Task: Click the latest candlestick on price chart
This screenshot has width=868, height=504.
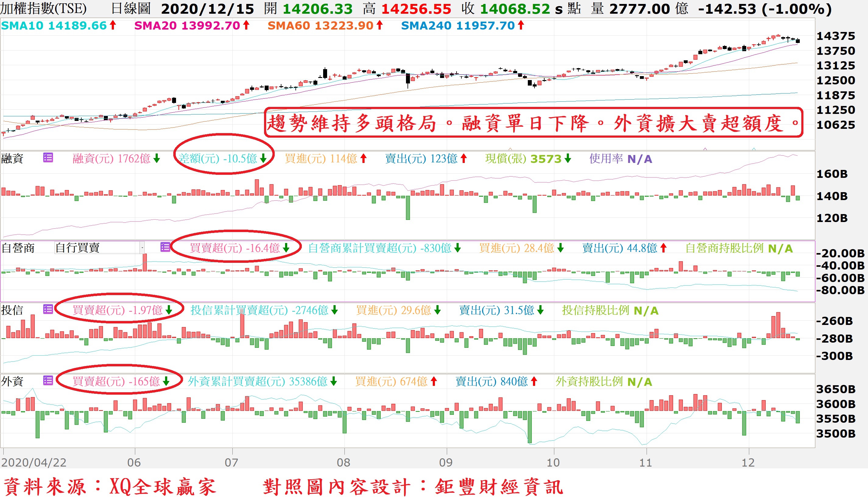Action: coord(798,41)
